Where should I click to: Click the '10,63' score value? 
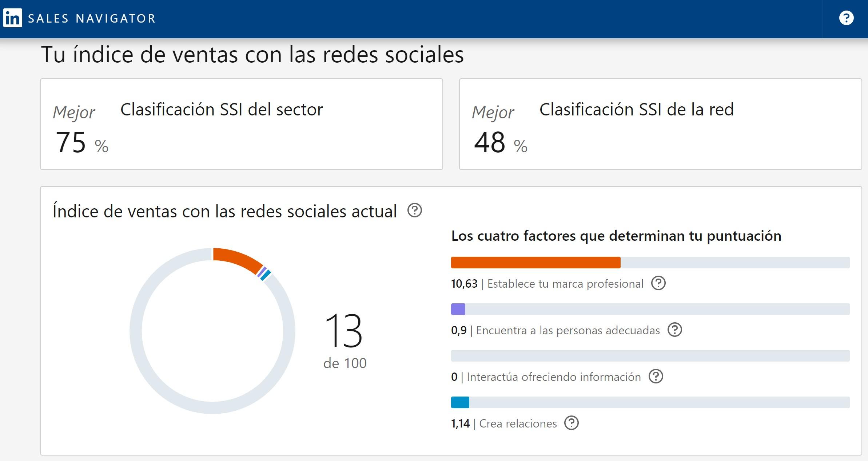pos(464,284)
